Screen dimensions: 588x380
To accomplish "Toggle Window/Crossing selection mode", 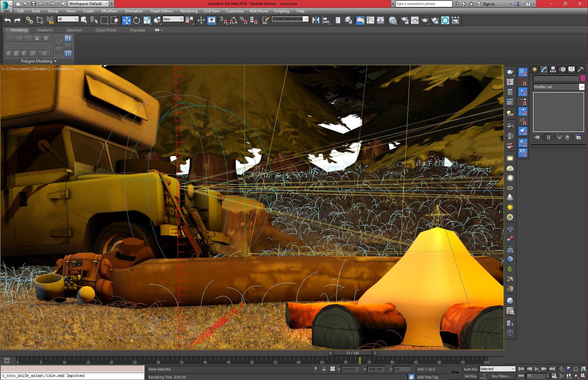I will pyautogui.click(x=114, y=20).
